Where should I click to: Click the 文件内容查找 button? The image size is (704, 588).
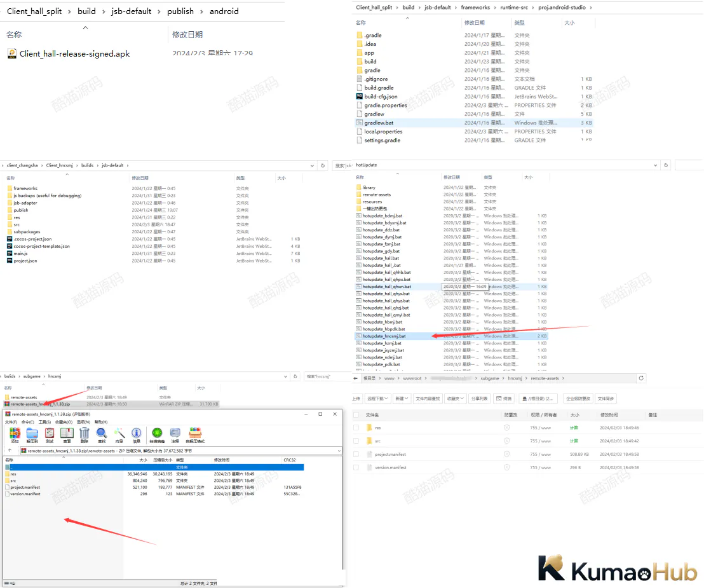(x=428, y=399)
